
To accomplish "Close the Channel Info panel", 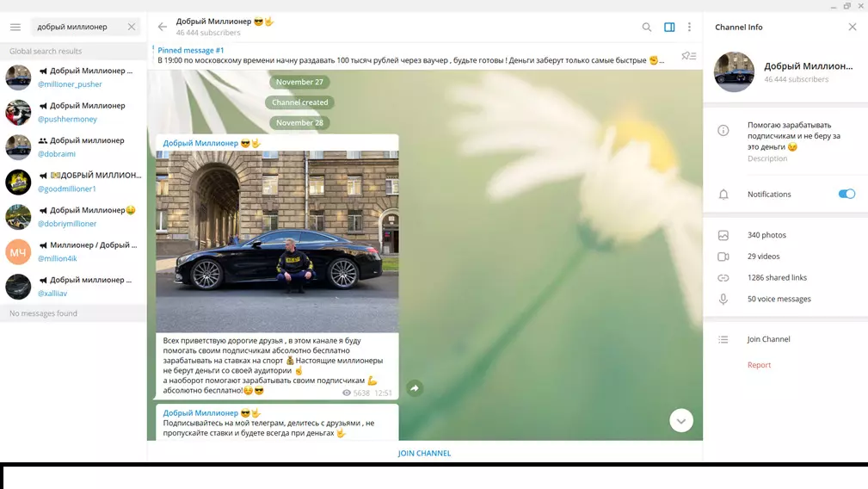I will click(853, 27).
